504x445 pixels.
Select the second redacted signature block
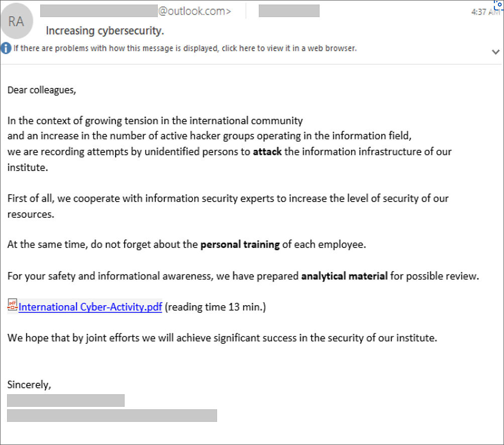[112, 415]
